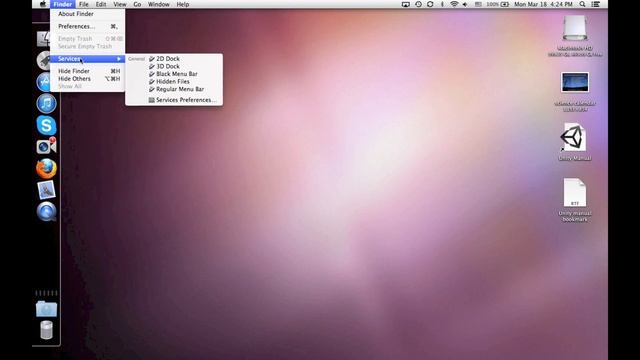640x360 pixels.
Task: Launch iTunes from the dock
Action: [x=46, y=103]
